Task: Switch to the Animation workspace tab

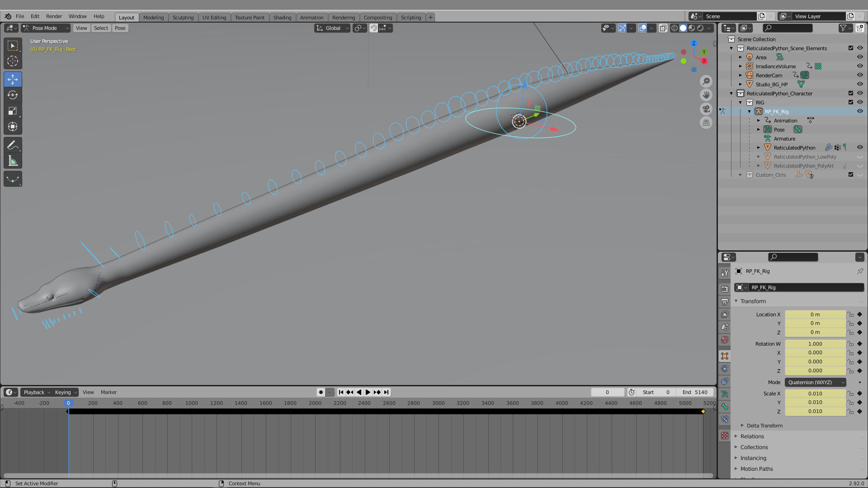Action: [x=311, y=18]
